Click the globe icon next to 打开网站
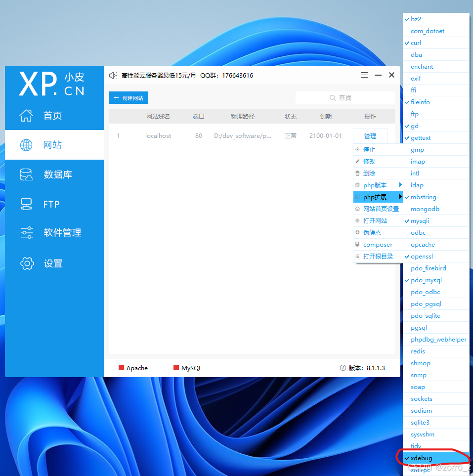This screenshot has height=476, width=473. pyautogui.click(x=358, y=220)
